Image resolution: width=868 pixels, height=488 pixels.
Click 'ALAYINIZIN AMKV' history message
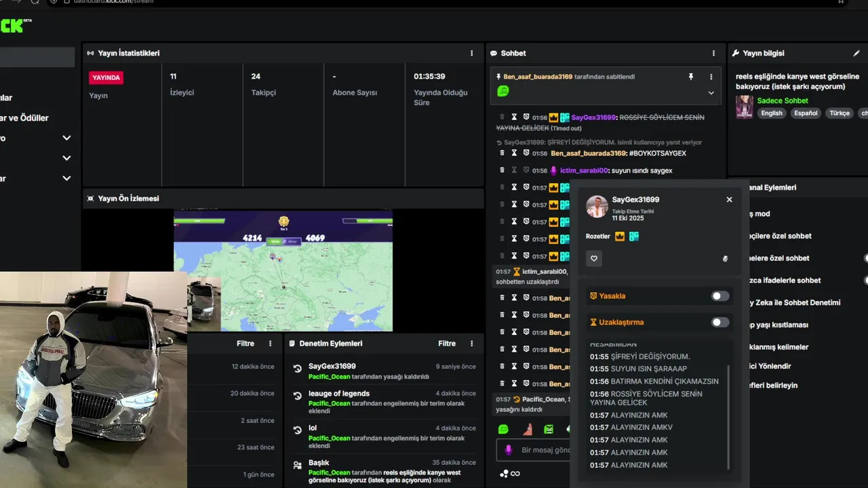click(642, 427)
